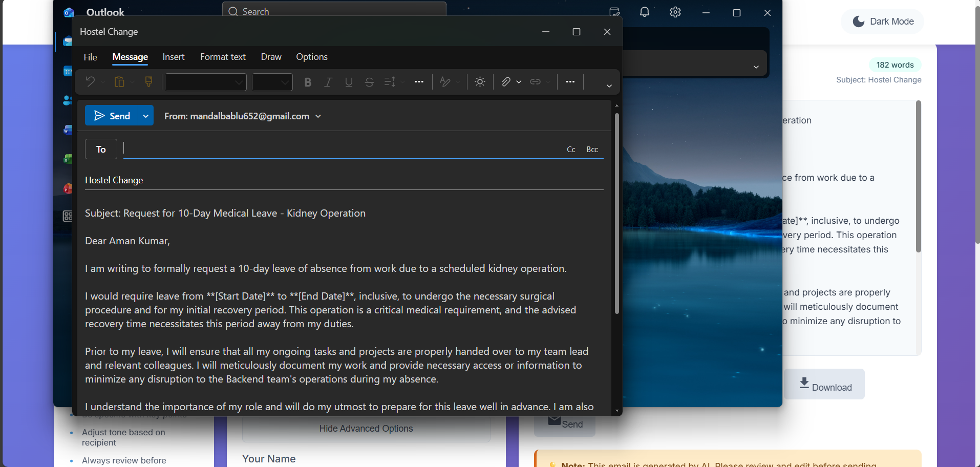Open the font name combo box

pos(206,82)
